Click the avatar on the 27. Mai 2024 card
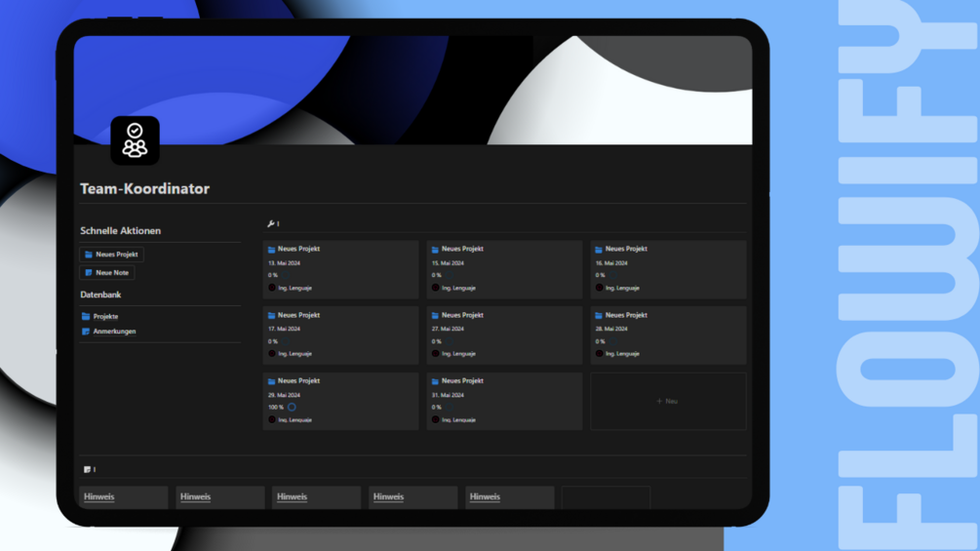The image size is (980, 551). (436, 354)
